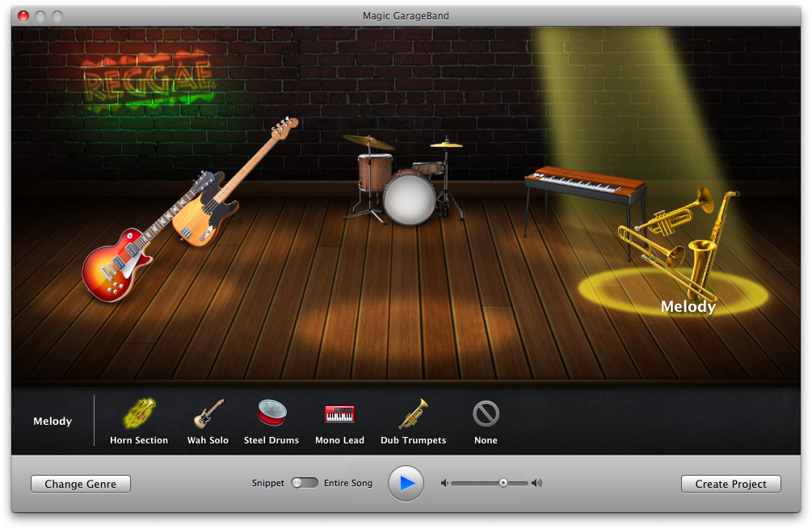Choose Dub Trumpets as melody instrument

click(413, 420)
